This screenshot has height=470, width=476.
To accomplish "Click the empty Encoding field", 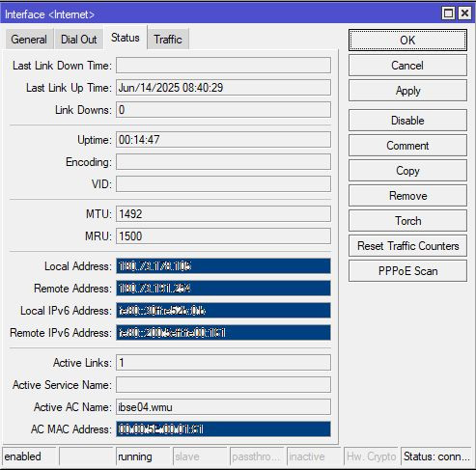I will (223, 162).
